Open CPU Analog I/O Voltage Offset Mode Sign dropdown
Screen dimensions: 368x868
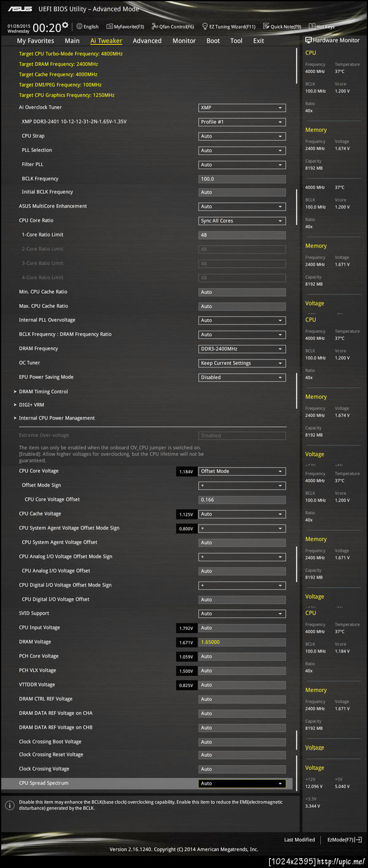(x=242, y=557)
